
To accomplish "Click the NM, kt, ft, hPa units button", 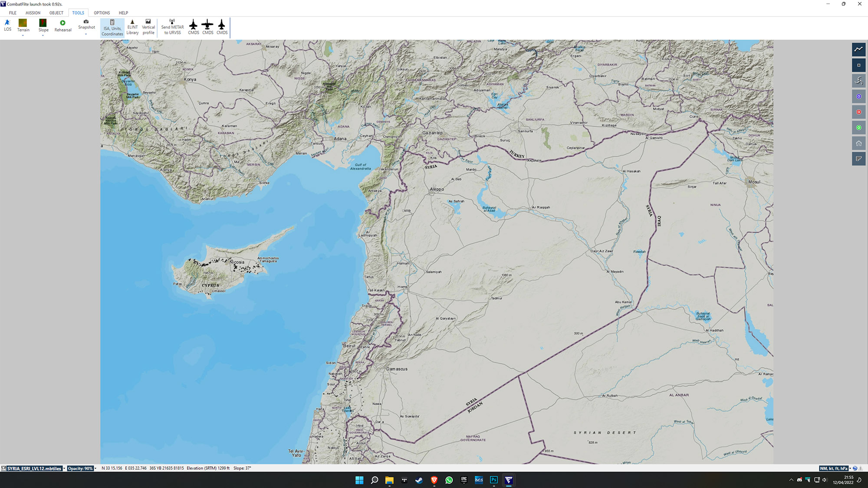I will pos(833,468).
